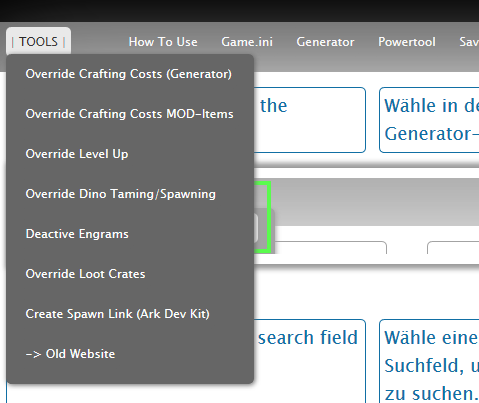Click the green-outlined highlighted field
The height and width of the screenshot is (403, 479).
click(x=262, y=217)
